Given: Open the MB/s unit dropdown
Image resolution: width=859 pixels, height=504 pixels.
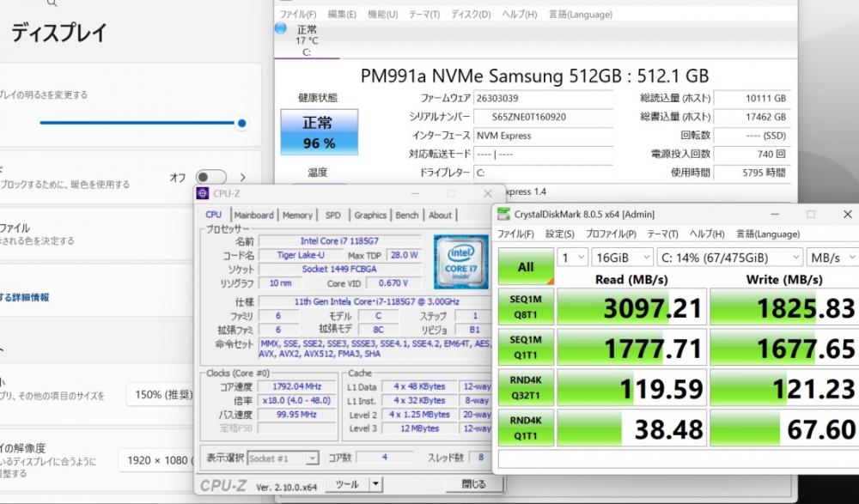Looking at the screenshot, I should click(832, 258).
